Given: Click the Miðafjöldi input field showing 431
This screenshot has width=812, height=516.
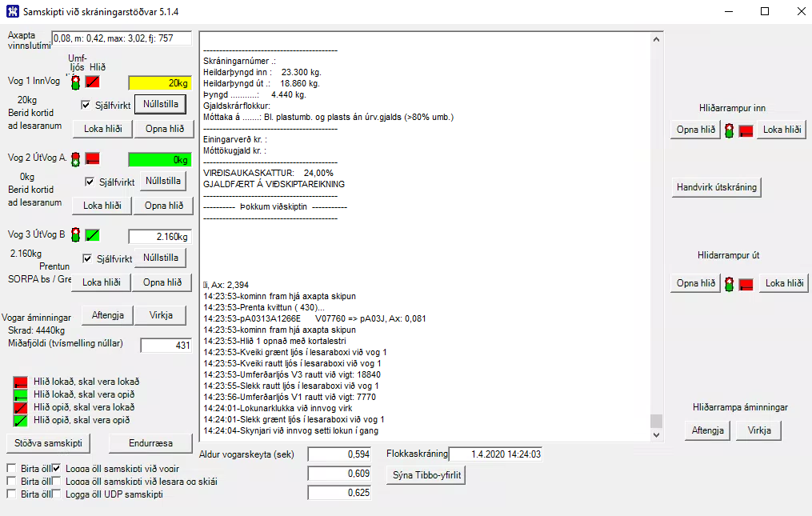Looking at the screenshot, I should [166, 346].
